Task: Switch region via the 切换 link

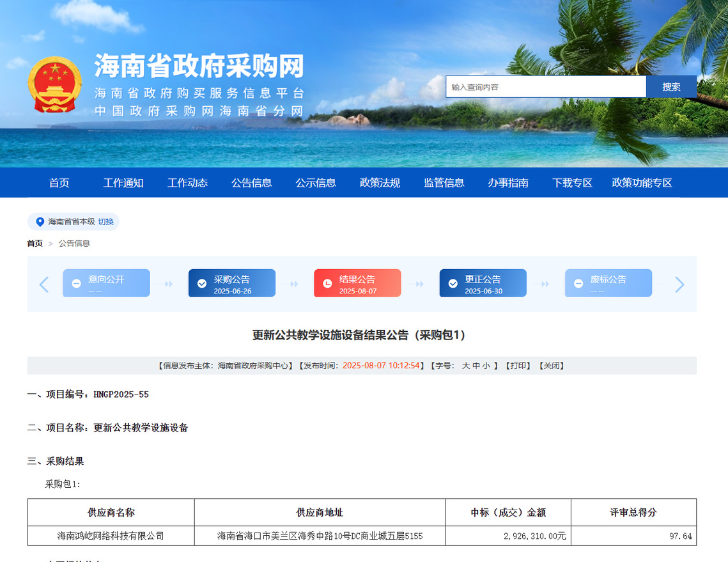Action: [106, 222]
